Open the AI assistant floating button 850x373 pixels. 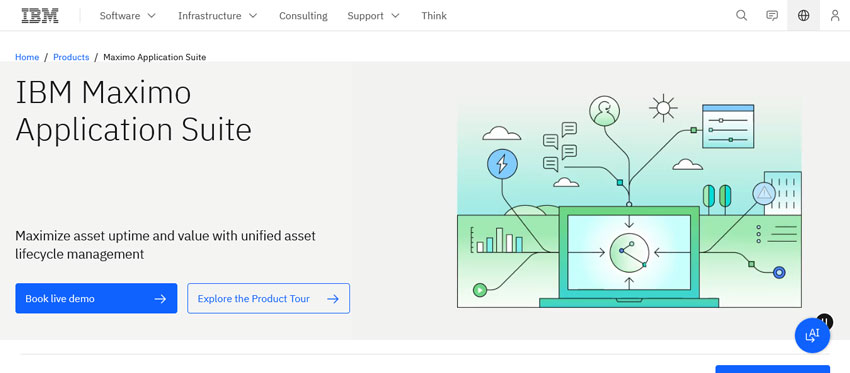(x=812, y=335)
